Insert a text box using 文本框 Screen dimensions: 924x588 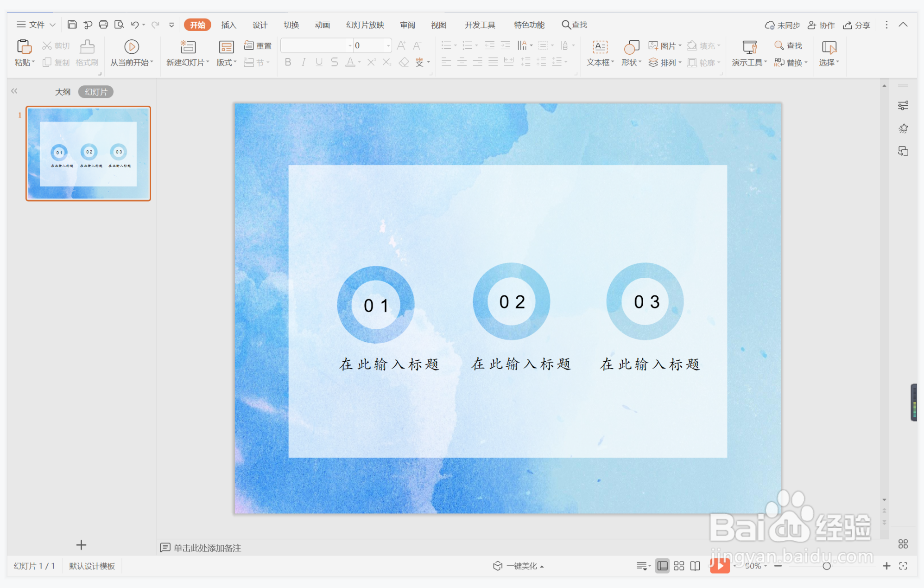point(599,52)
